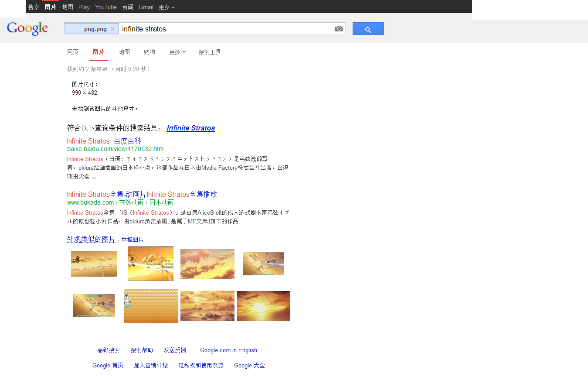
Task: Open Gmail in the top bar
Action: click(x=146, y=7)
